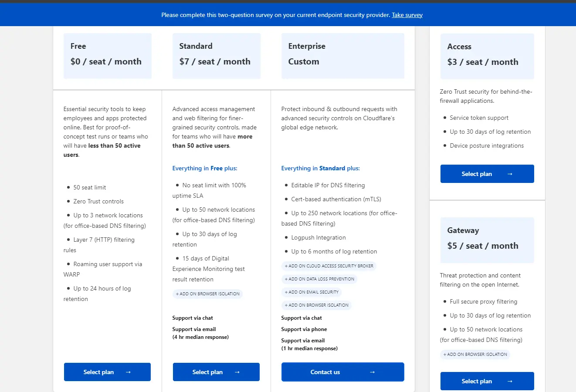This screenshot has height=392, width=576.
Task: Select plan for the Gateway product
Action: coord(487,381)
